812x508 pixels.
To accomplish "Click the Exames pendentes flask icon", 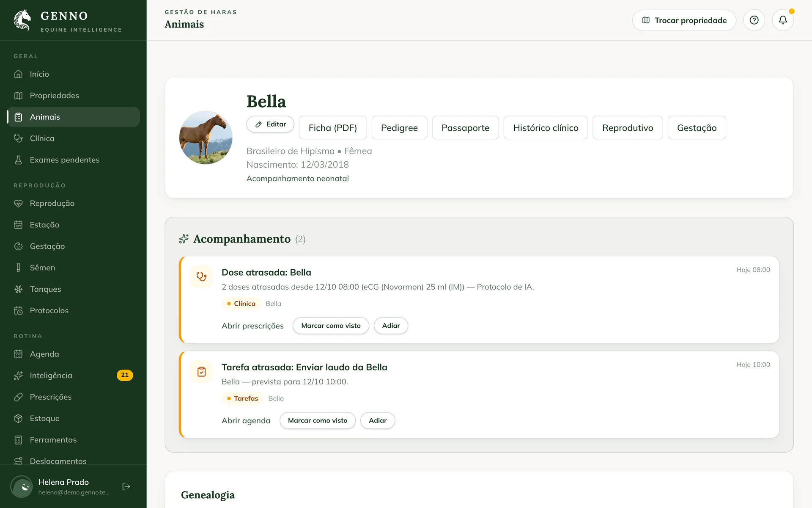I will (18, 160).
